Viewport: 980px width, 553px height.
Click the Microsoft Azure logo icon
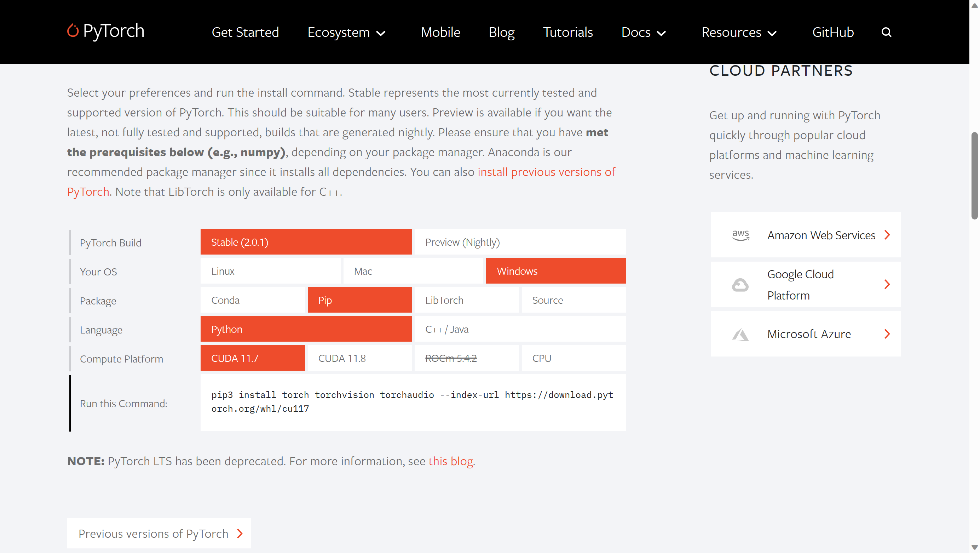pyautogui.click(x=740, y=334)
